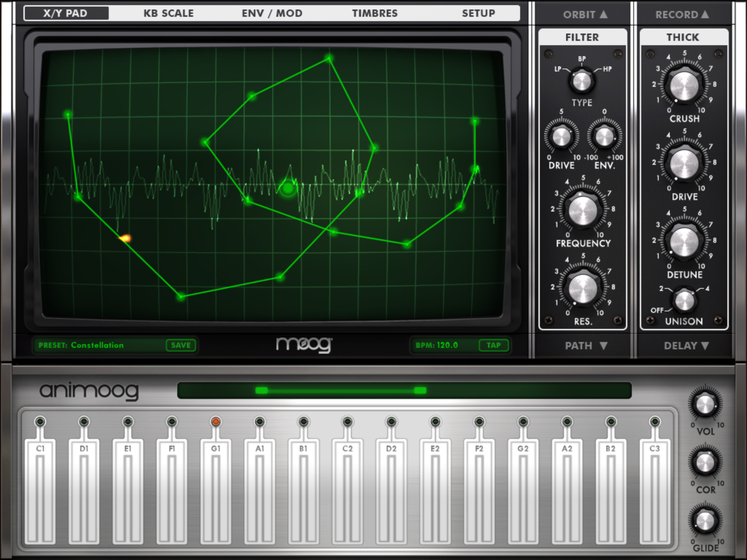Play the B1 key
Viewport: 747px width, 560px height.
coord(303,491)
